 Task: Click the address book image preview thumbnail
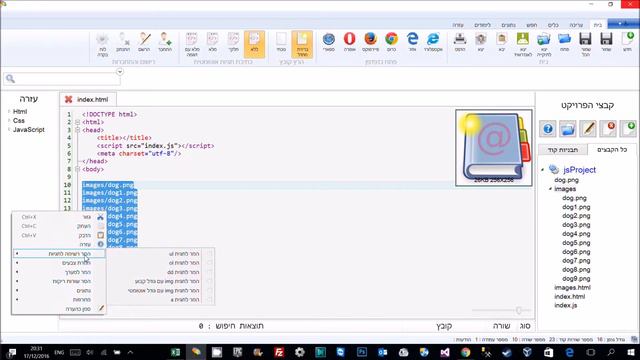pos(494,148)
